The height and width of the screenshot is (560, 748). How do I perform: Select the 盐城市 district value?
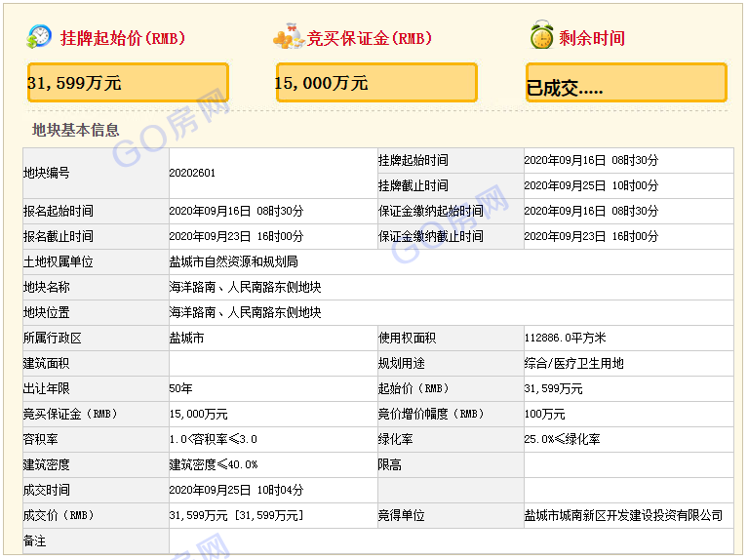click(x=186, y=338)
